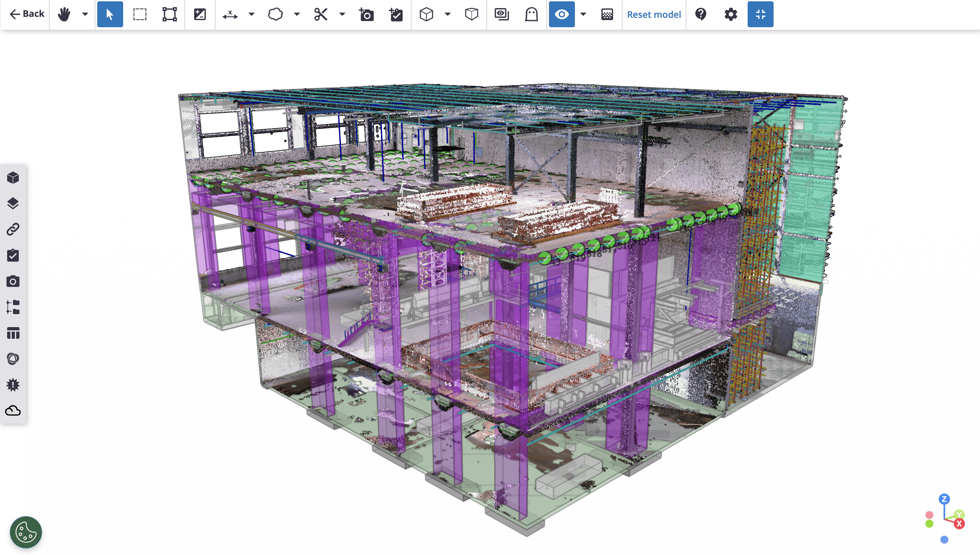Click the Reset model link
The height and width of the screenshot is (555, 980).
654,15
